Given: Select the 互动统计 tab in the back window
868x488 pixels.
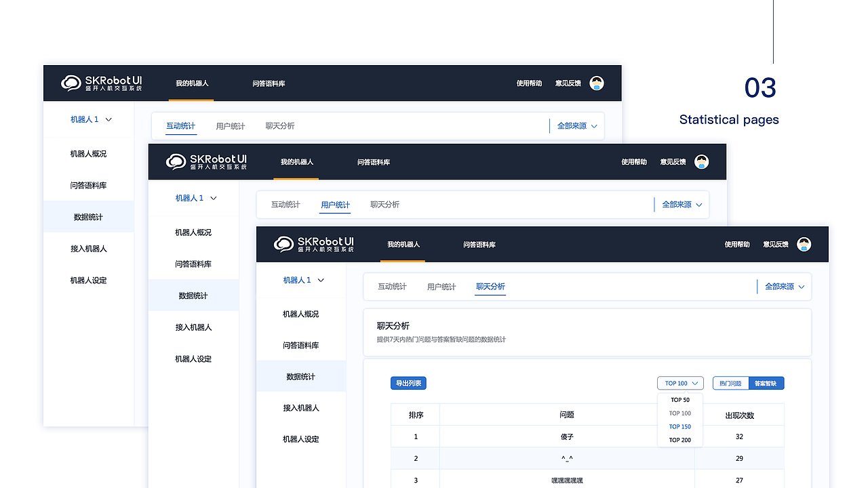Looking at the screenshot, I should coord(181,126).
